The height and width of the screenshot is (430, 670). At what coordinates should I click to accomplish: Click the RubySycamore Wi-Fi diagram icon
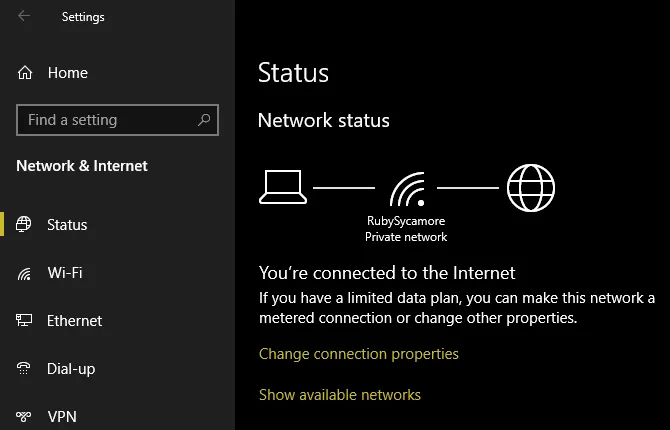pos(405,188)
